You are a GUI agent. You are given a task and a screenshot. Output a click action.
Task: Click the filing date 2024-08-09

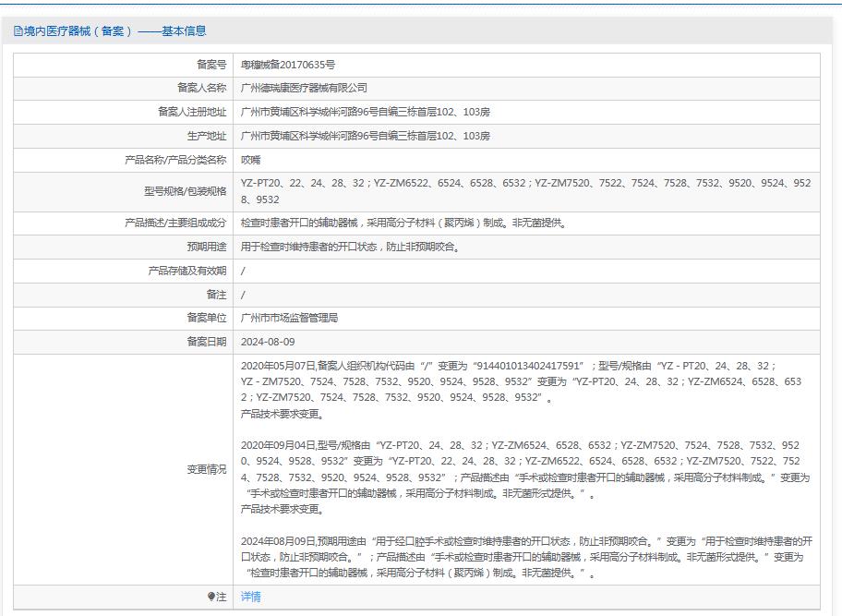coord(268,342)
